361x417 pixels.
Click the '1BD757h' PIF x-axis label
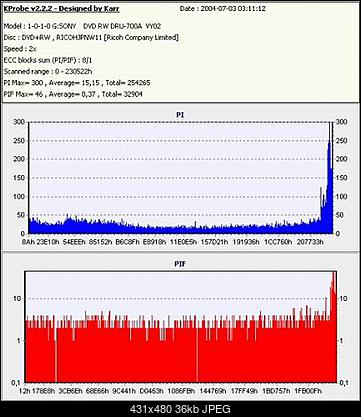click(x=276, y=391)
